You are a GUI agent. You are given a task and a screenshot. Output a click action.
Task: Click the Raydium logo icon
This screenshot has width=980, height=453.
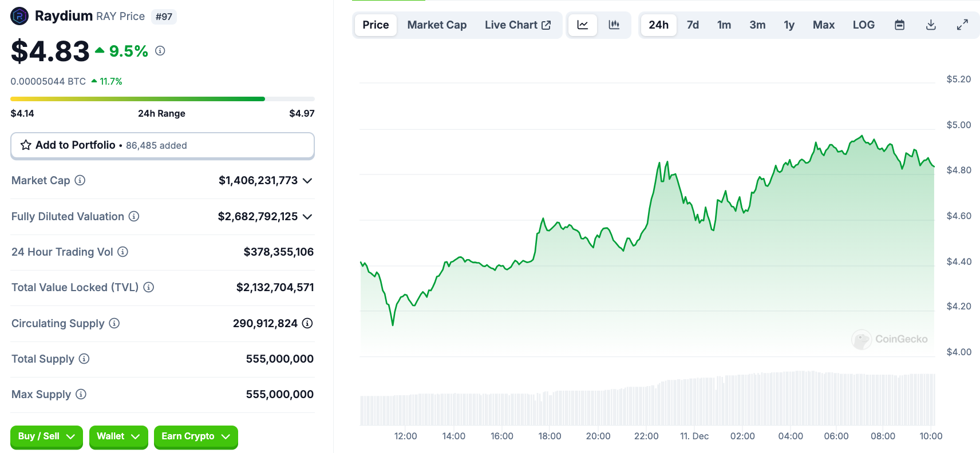click(19, 16)
